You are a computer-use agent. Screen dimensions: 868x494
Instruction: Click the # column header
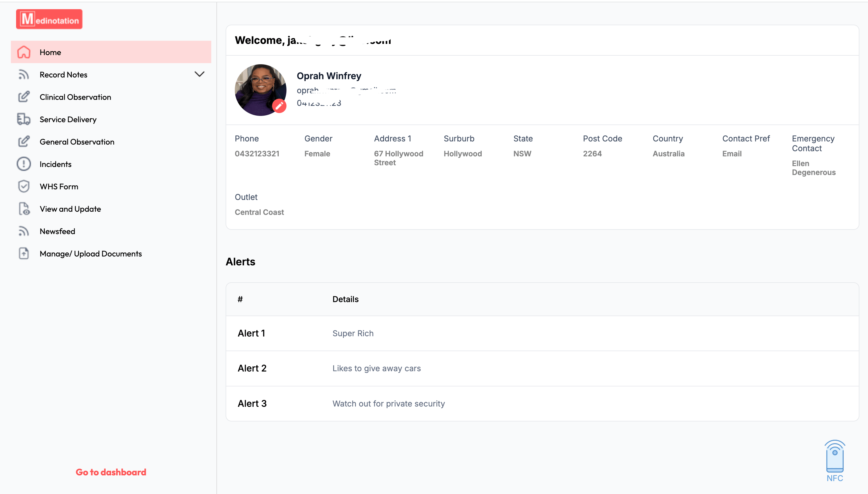pyautogui.click(x=240, y=299)
